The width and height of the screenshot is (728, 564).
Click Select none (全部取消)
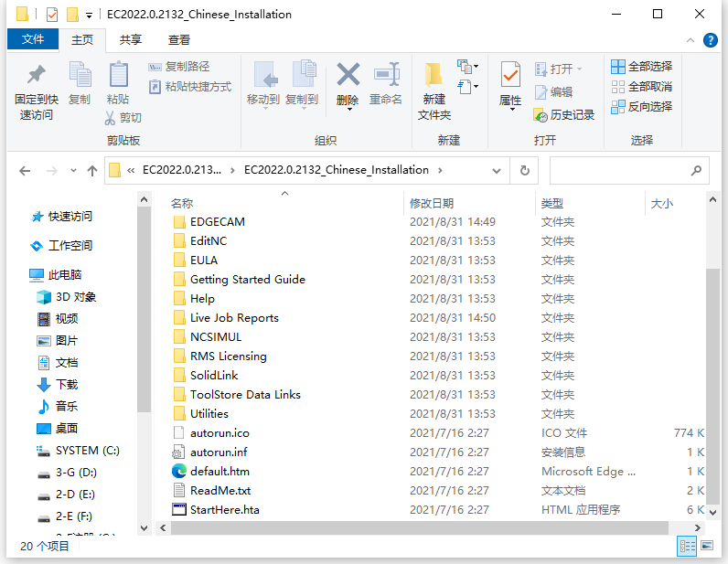642,87
